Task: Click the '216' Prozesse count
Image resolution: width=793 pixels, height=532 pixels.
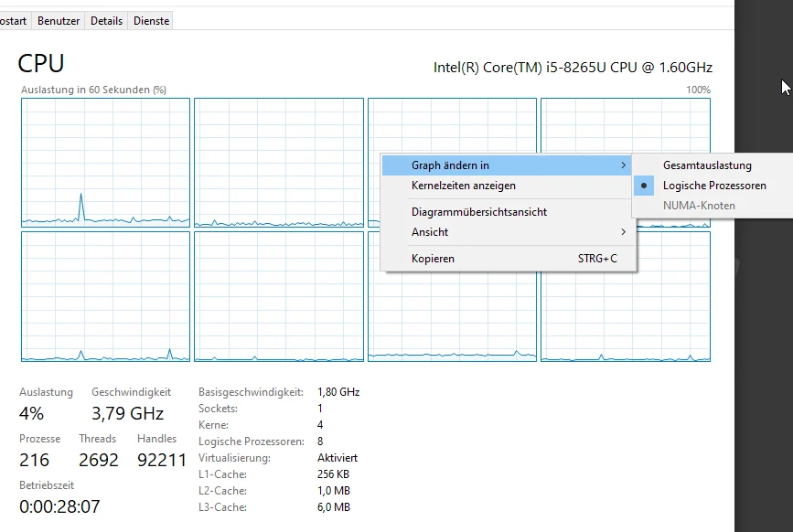Action: click(35, 460)
